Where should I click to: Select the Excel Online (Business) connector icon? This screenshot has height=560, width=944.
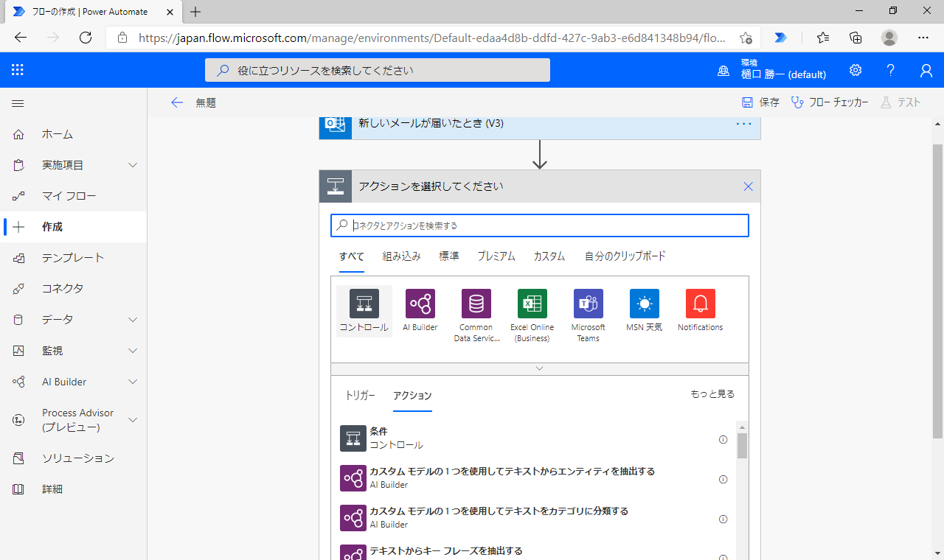(532, 304)
